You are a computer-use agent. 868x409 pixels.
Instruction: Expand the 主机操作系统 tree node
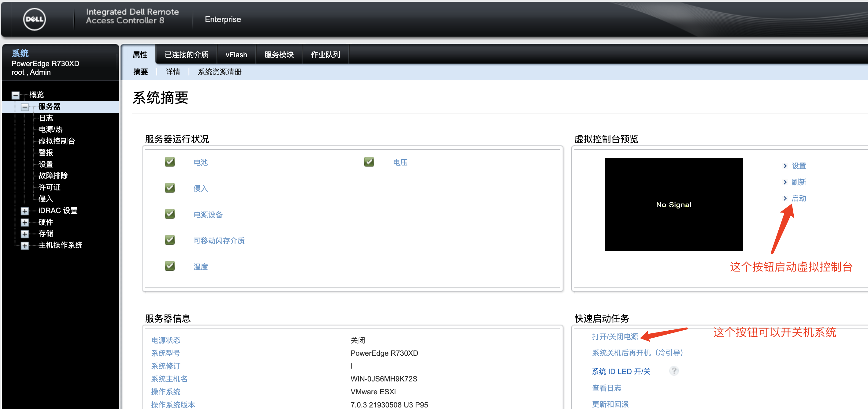click(24, 246)
